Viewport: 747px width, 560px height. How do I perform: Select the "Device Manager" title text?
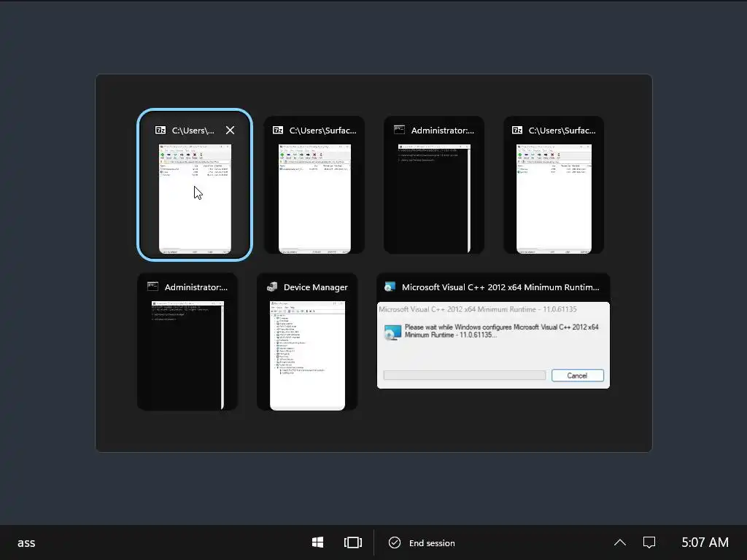pos(315,287)
